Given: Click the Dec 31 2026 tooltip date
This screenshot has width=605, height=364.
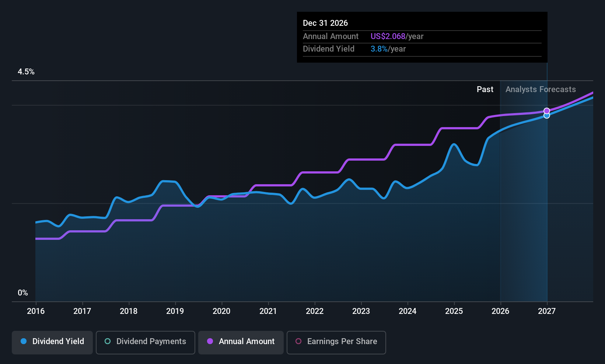Looking at the screenshot, I should click(325, 23).
